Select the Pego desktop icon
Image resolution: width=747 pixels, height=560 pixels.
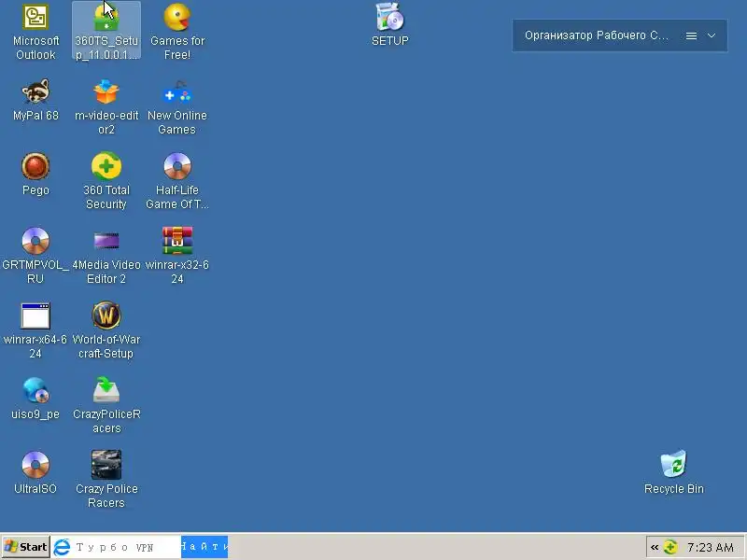35,175
